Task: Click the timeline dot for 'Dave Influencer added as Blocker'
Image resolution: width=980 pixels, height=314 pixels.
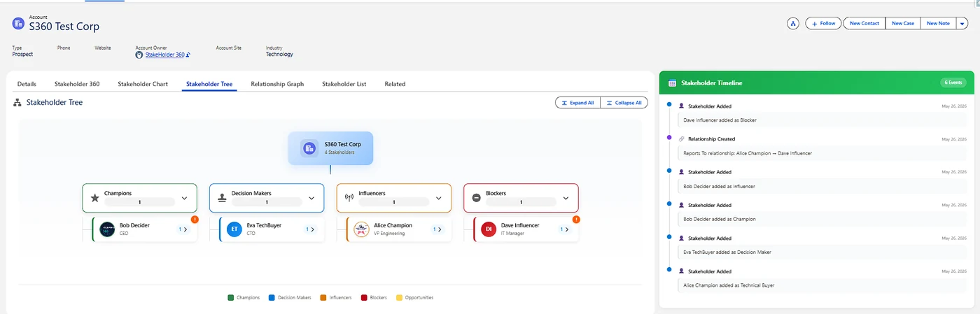Action: (669, 105)
